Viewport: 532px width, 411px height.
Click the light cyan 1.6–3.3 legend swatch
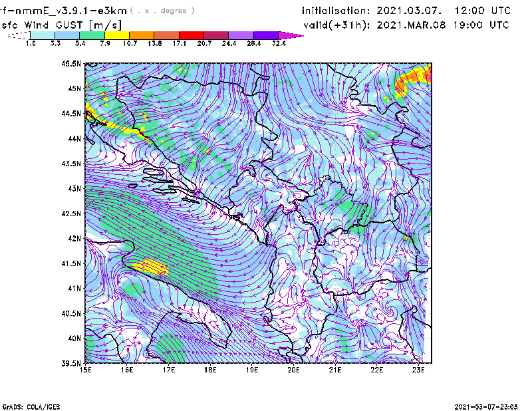(x=43, y=35)
